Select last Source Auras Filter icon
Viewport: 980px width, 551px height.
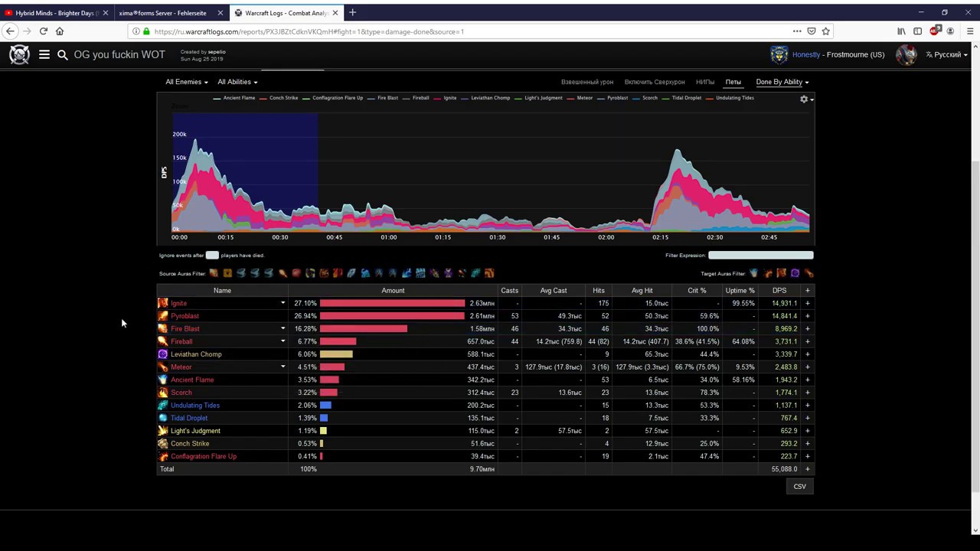point(489,273)
